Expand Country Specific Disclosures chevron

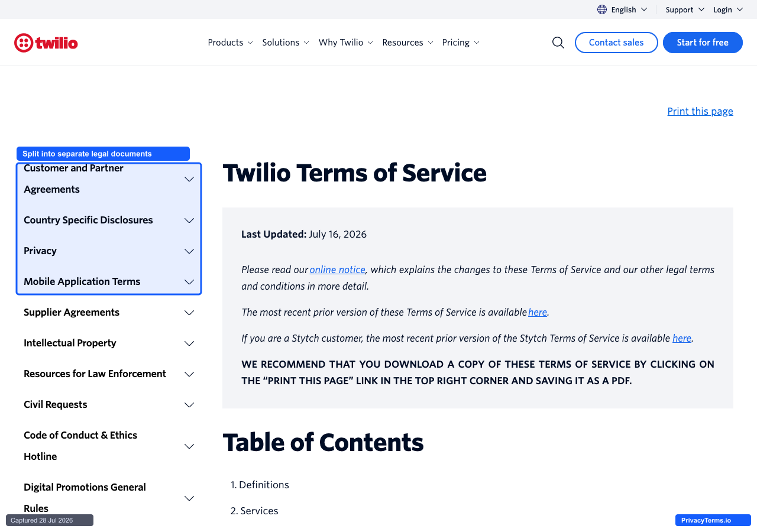[189, 220]
